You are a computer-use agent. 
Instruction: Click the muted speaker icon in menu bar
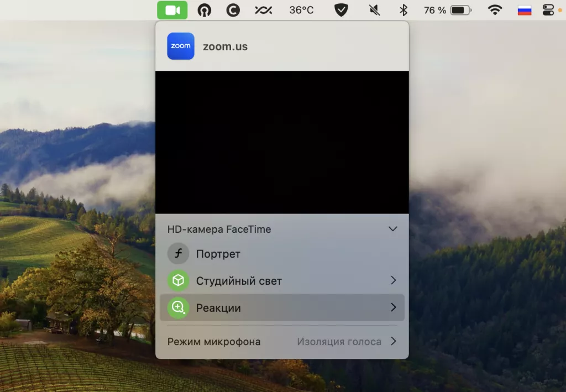pyautogui.click(x=374, y=9)
